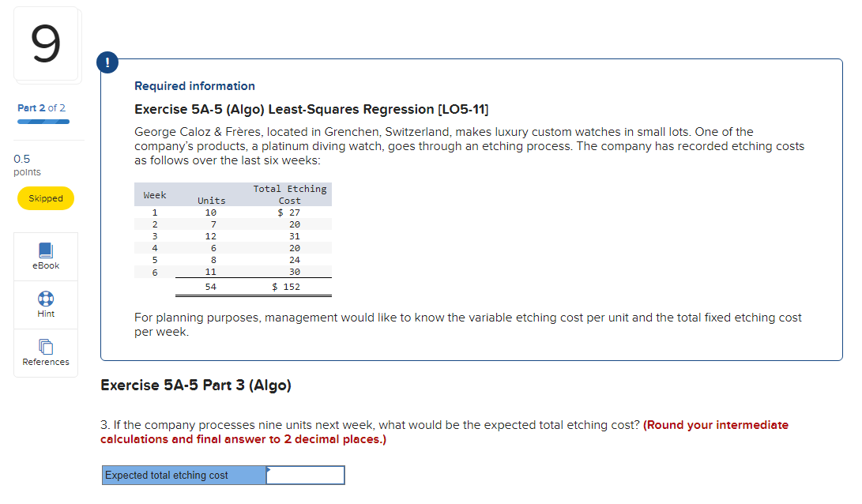Click the 'Expected total etching cost' label cell
The image size is (862, 504).
(x=184, y=476)
